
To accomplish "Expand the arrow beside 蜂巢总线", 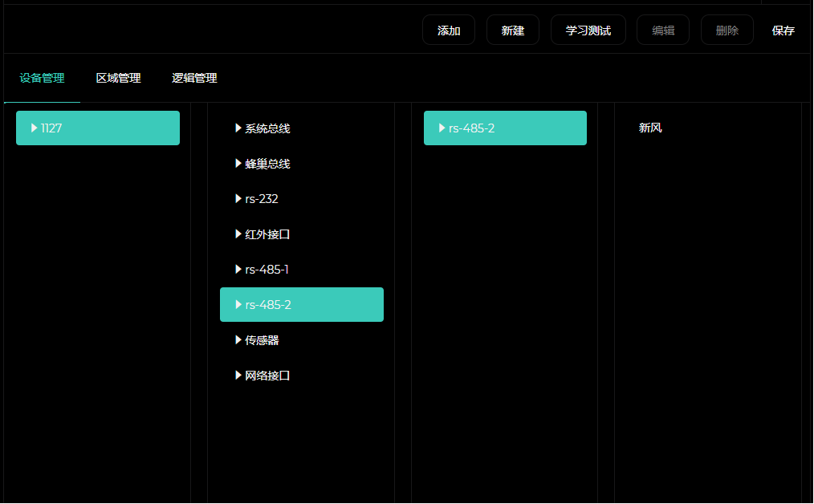I will [238, 164].
